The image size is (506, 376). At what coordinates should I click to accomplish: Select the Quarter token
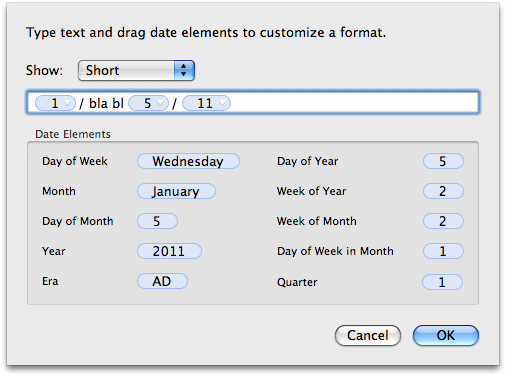pos(442,282)
